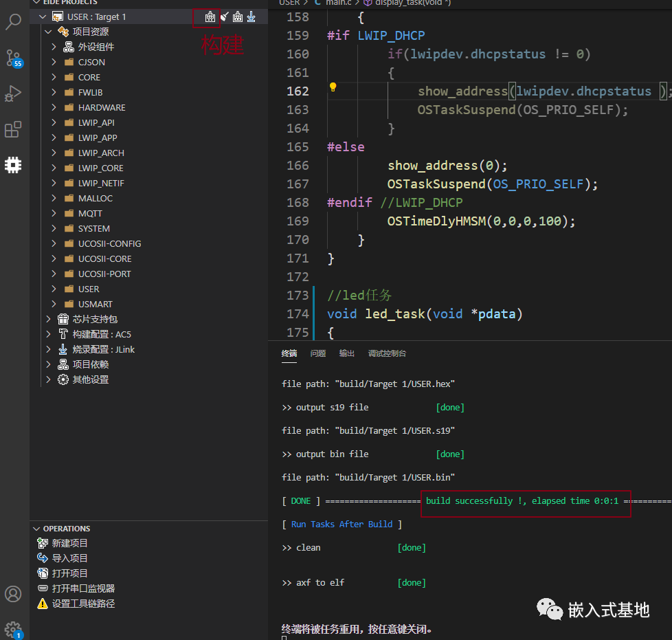Click 打开串口监视器 operation
This screenshot has height=640, width=672.
83,588
